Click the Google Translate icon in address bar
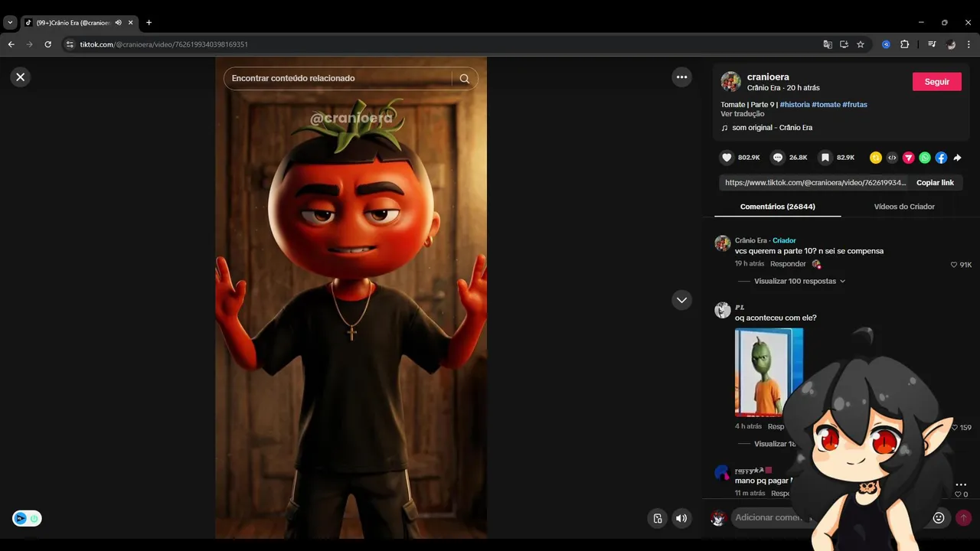The width and height of the screenshot is (980, 551). pos(828,44)
